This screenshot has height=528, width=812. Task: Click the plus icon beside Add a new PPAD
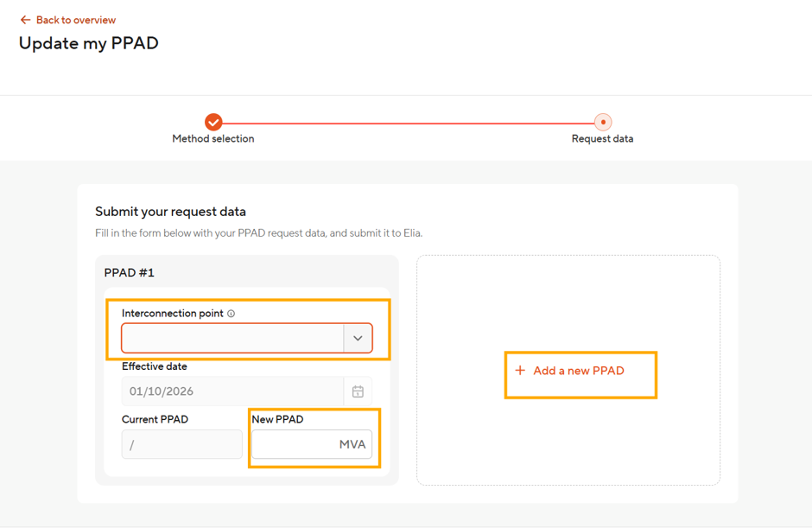tap(520, 371)
